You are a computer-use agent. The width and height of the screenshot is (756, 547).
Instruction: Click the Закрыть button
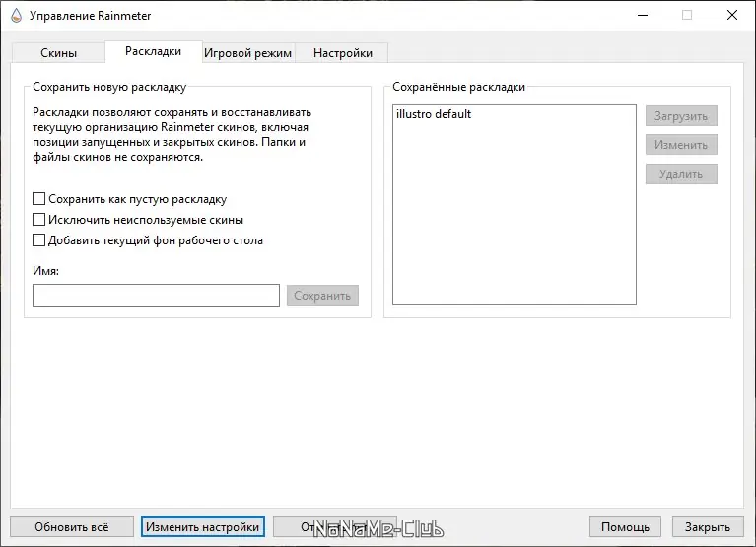pos(708,527)
